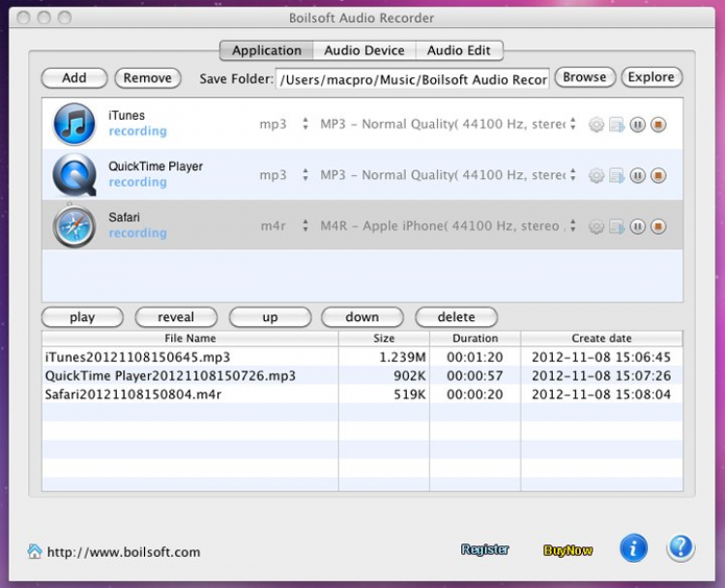Viewport: 725px width, 588px height.
Task: Click the Save Folder path field
Action: coord(412,79)
